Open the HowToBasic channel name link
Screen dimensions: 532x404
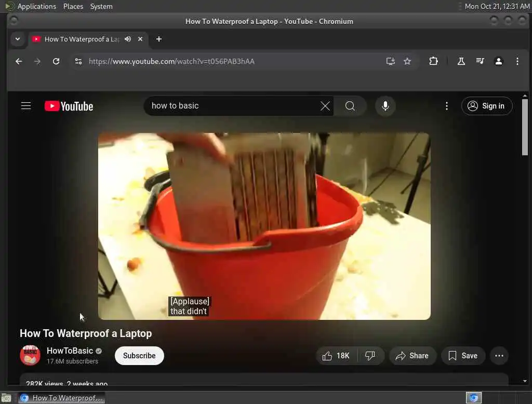point(70,351)
